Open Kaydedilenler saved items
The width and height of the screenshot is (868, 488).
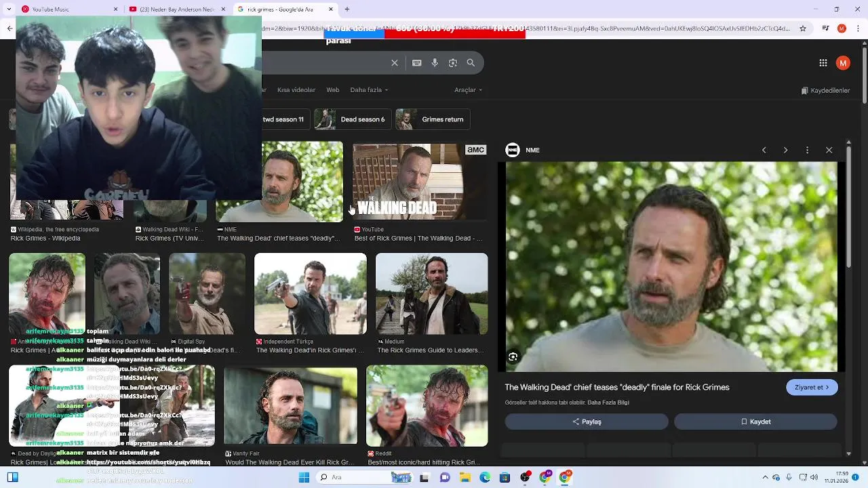825,90
